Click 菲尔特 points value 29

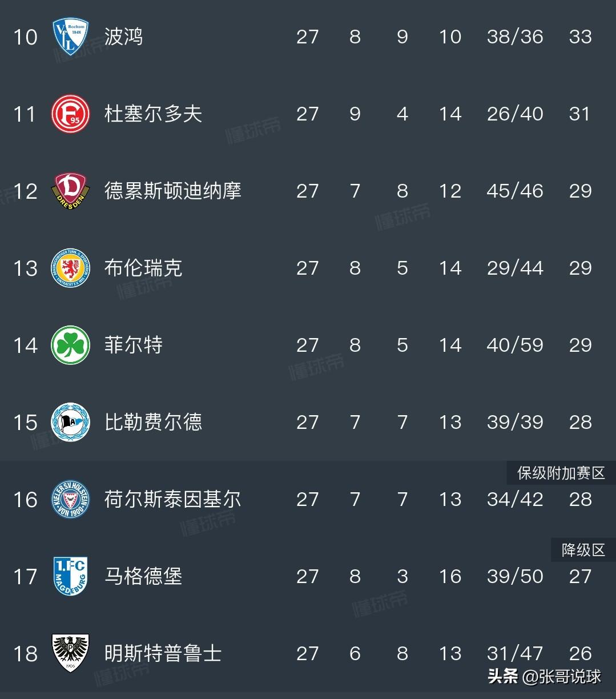tap(580, 345)
